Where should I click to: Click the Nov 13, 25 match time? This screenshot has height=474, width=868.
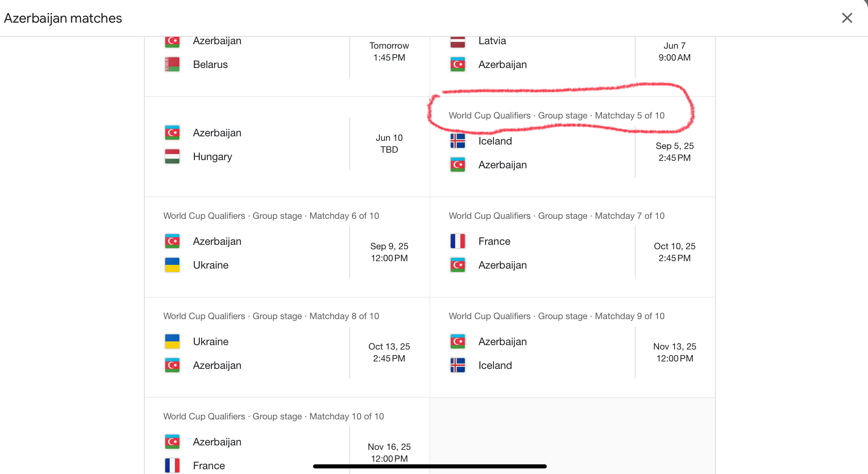(x=675, y=352)
